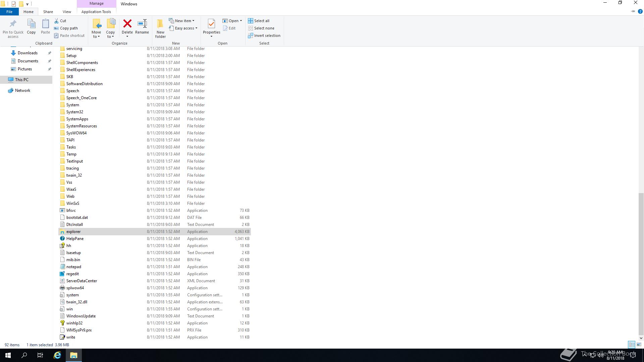Switch to large icons view

[639, 345]
